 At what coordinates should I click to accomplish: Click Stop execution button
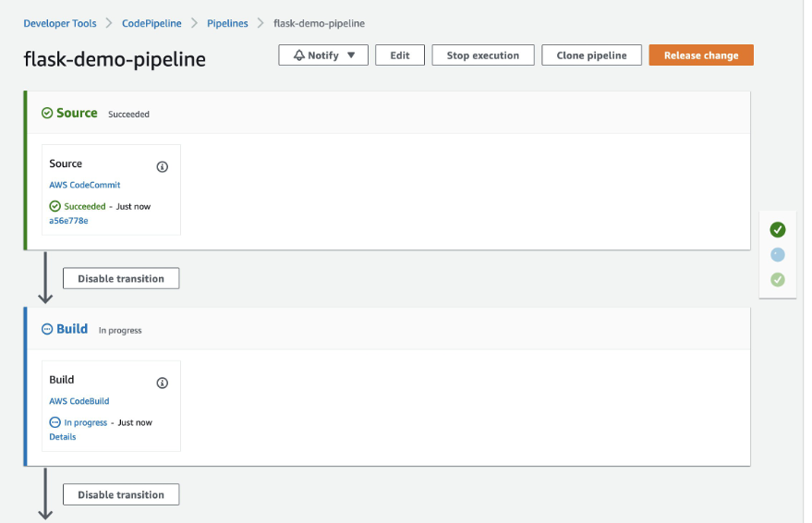[482, 55]
